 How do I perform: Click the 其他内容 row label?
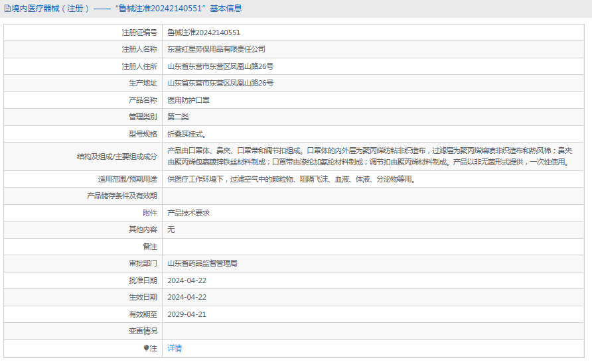pyautogui.click(x=143, y=229)
